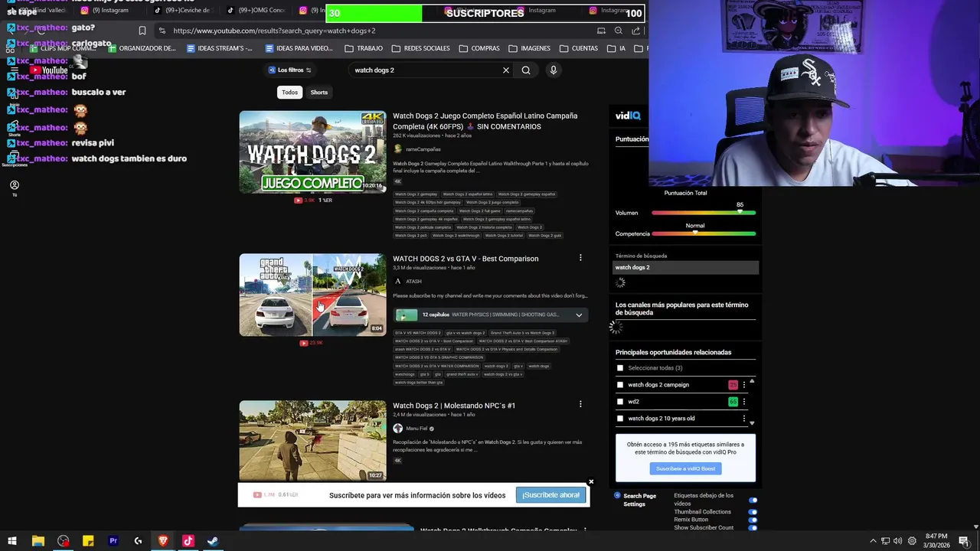980x551 pixels.
Task: Check the watch dogs 2 10 years old checkbox
Action: pyautogui.click(x=620, y=419)
